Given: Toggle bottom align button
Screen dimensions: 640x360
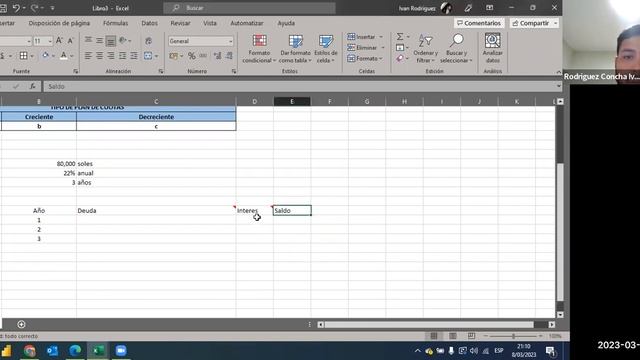Looking at the screenshot, I should [111, 40].
